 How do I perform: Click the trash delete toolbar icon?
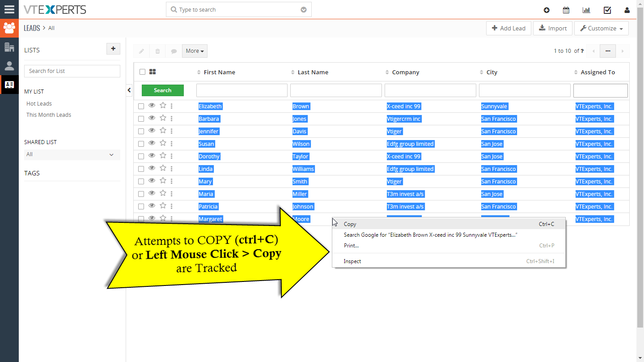[157, 51]
